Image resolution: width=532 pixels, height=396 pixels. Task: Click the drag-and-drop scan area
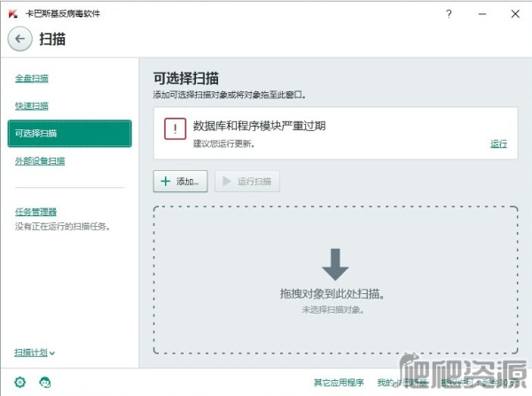coord(335,280)
